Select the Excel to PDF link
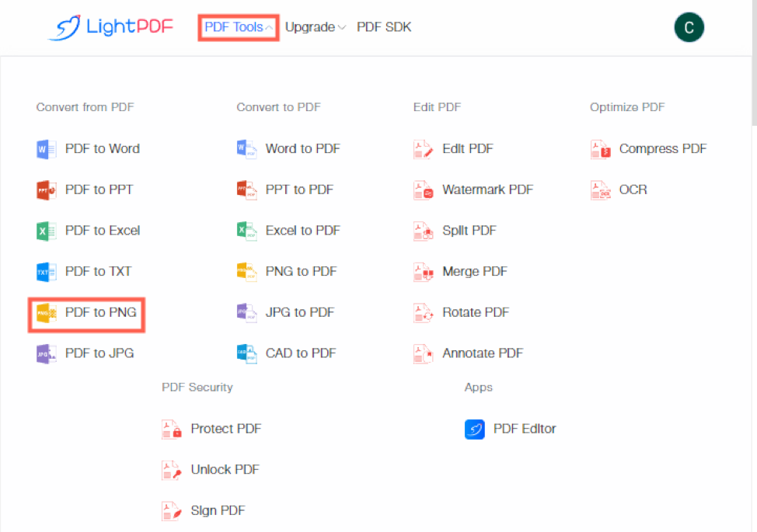This screenshot has height=532, width=757. [302, 231]
